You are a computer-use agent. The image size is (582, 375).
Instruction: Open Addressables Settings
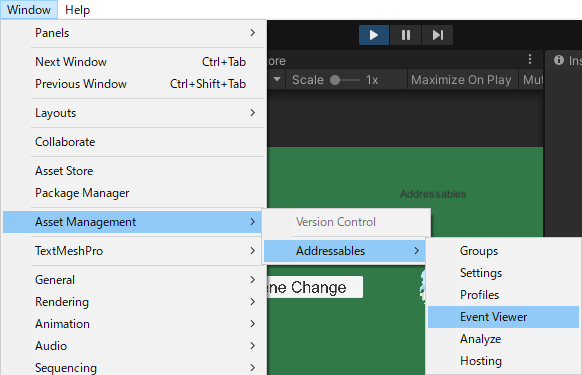tap(503, 273)
